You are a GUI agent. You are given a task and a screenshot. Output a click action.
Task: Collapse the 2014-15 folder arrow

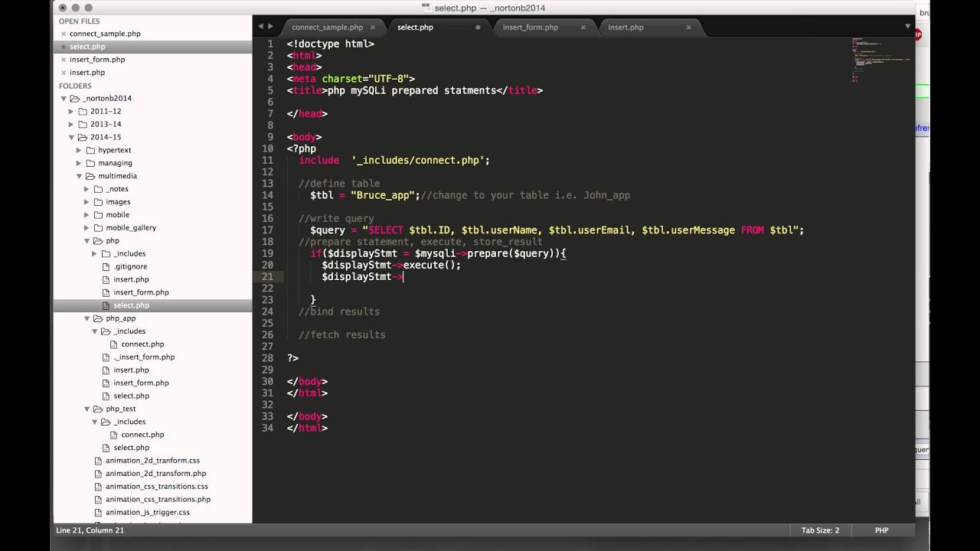pos(71,138)
